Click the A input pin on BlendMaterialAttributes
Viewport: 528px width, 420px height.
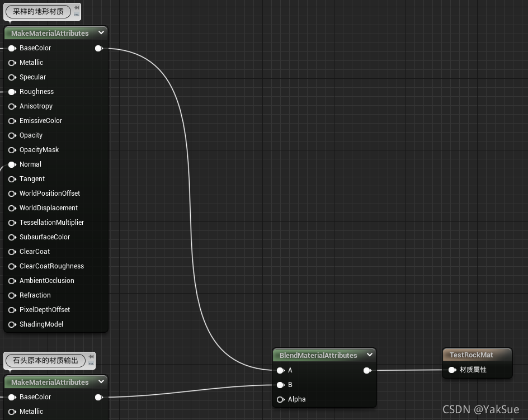pos(281,370)
